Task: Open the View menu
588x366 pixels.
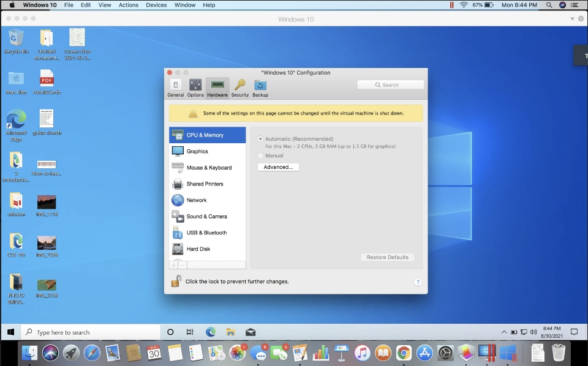Action: tap(105, 5)
